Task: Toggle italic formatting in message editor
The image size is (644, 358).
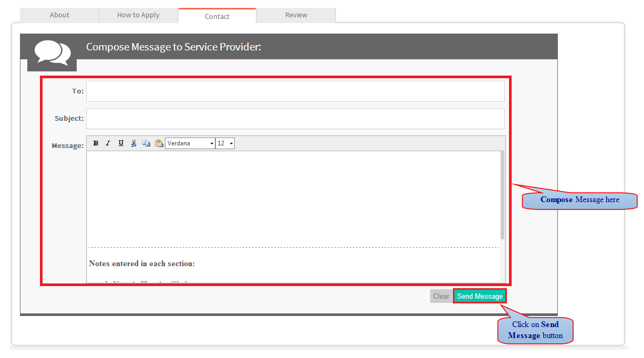Action: click(x=108, y=143)
